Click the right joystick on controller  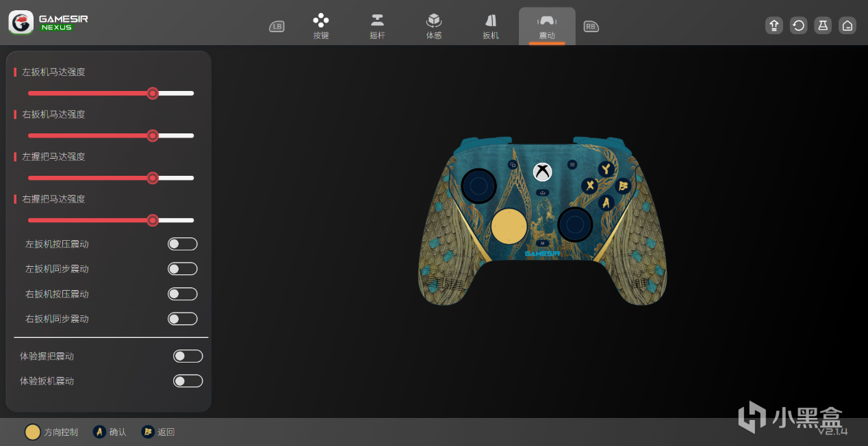[575, 224]
